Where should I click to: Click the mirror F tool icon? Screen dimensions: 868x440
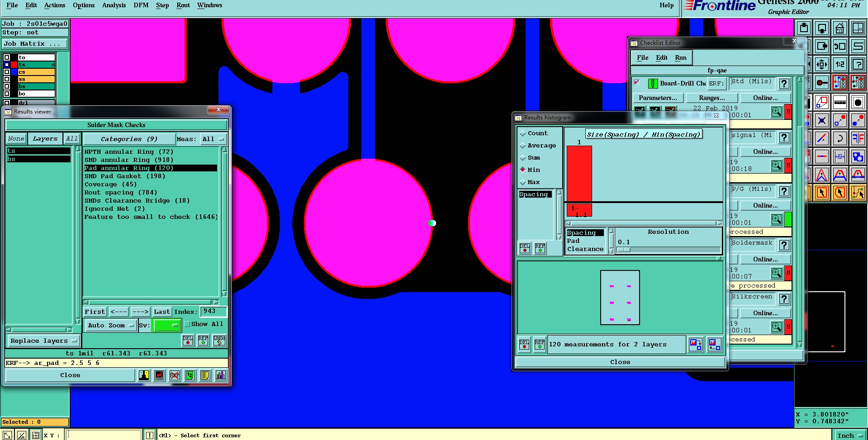858,138
